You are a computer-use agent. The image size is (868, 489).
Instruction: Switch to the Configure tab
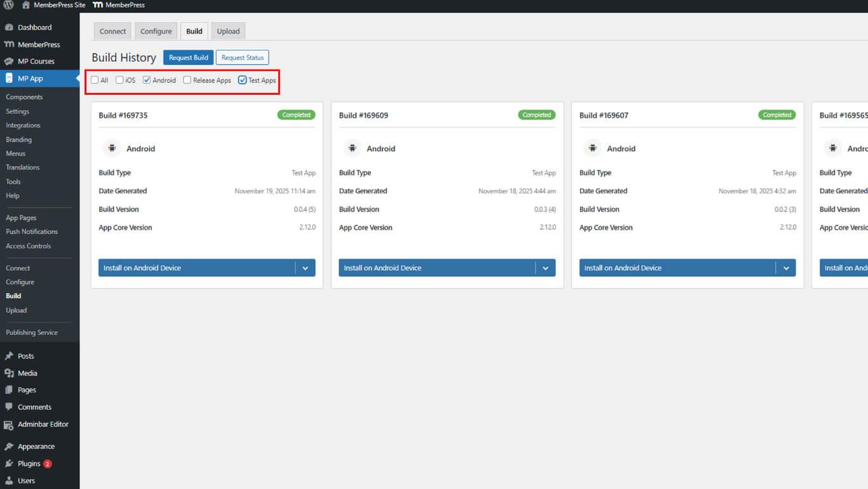(156, 31)
